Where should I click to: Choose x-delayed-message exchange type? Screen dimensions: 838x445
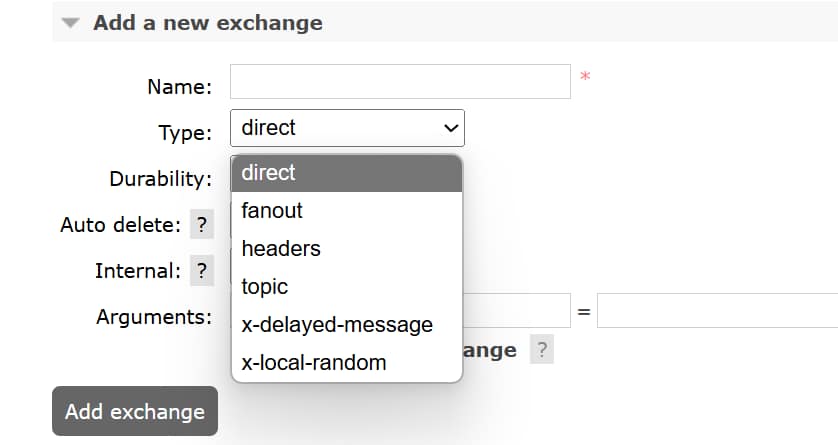tap(346, 325)
